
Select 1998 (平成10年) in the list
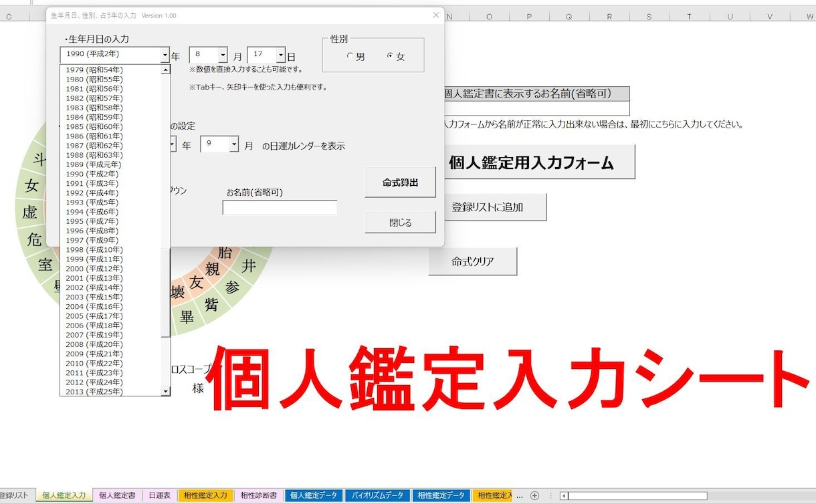(111, 249)
